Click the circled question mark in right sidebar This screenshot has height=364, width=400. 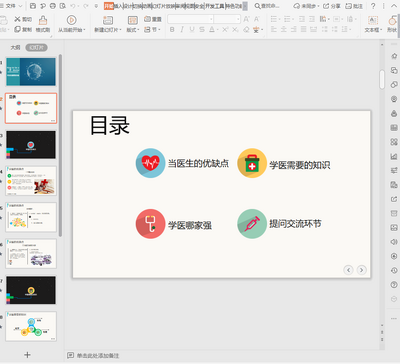click(x=394, y=284)
